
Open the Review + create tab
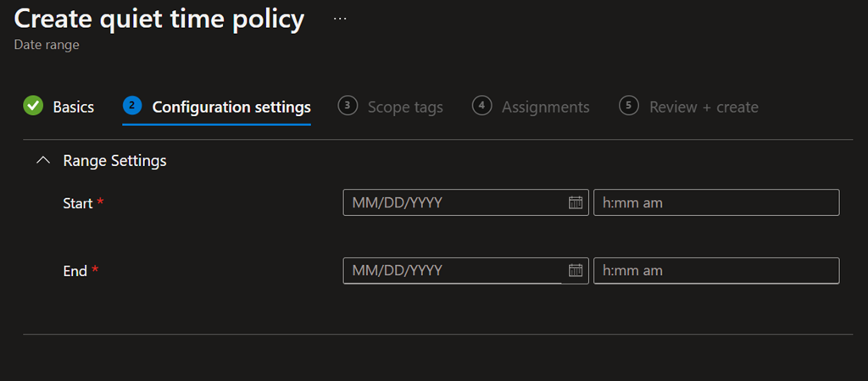[704, 107]
